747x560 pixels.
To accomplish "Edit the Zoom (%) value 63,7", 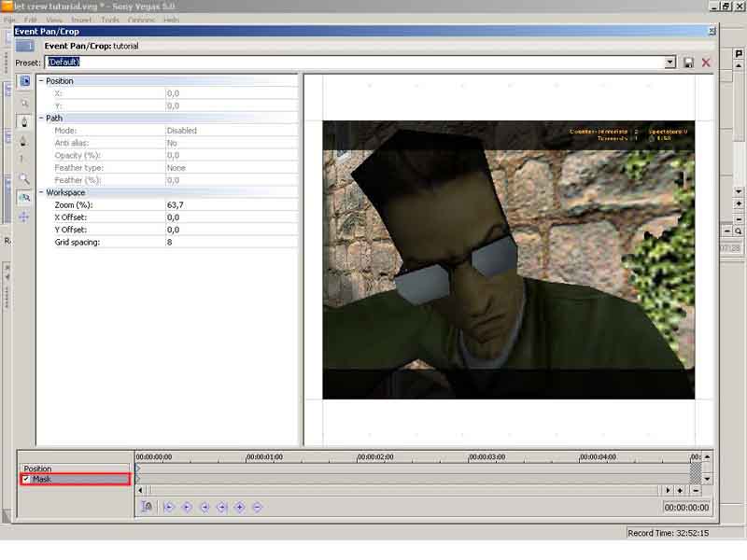I will tap(232, 205).
